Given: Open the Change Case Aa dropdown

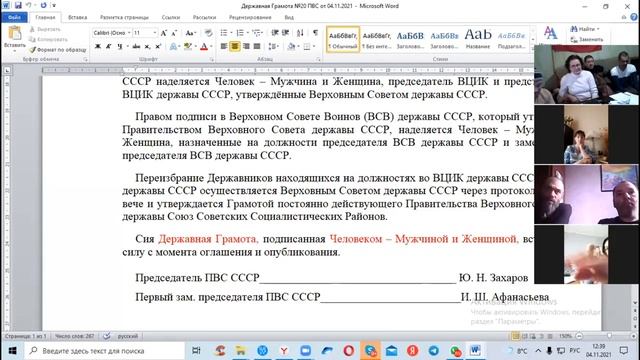Looking at the screenshot, I should (x=190, y=33).
